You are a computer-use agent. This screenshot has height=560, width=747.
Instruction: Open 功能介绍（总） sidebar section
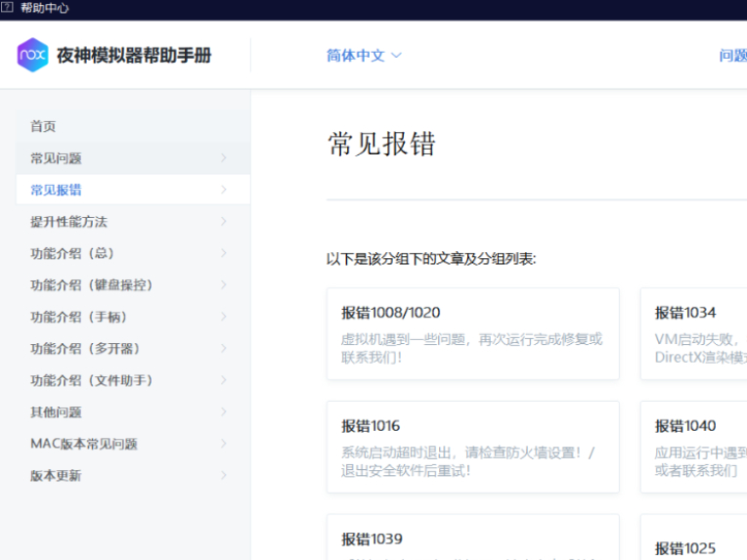click(x=72, y=253)
